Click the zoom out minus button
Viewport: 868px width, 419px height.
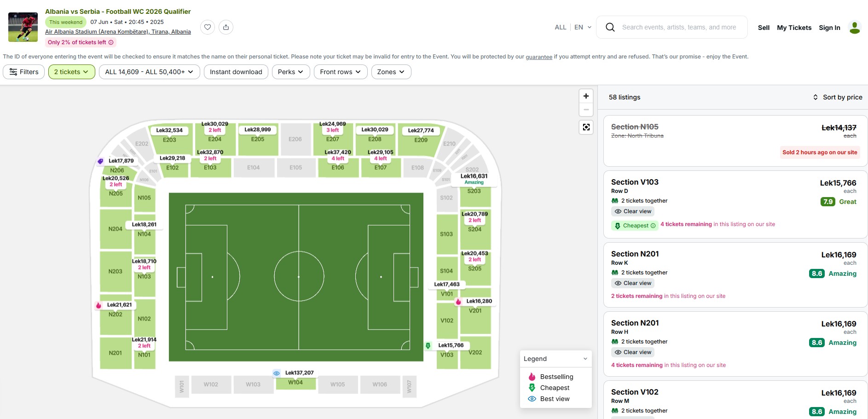[586, 110]
